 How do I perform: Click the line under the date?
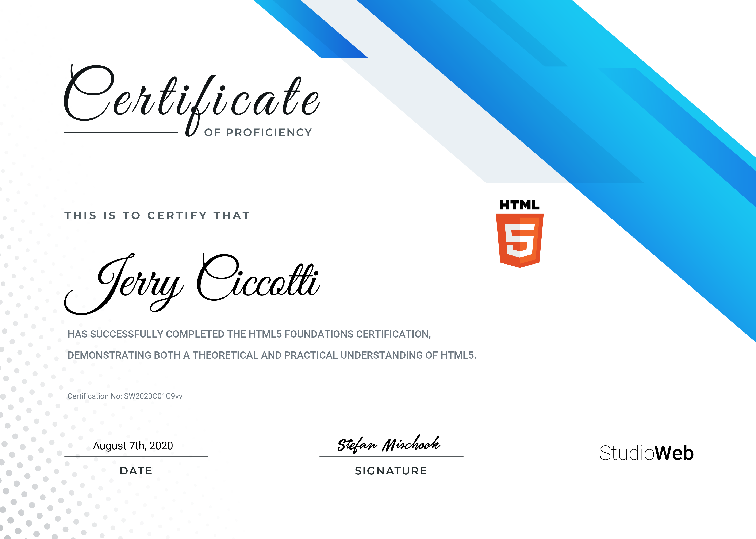136,457
